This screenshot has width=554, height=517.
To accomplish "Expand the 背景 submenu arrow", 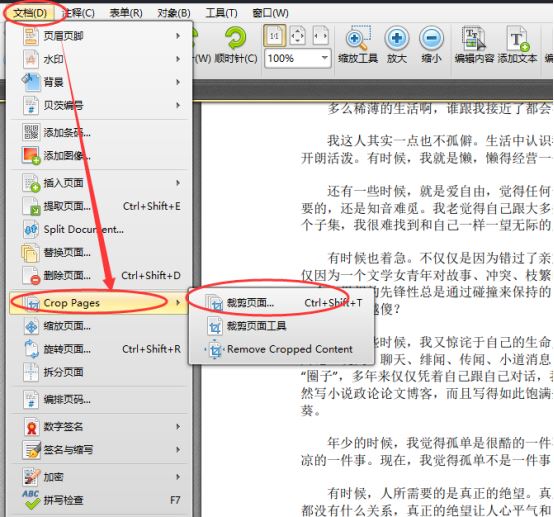I will pyautogui.click(x=178, y=82).
